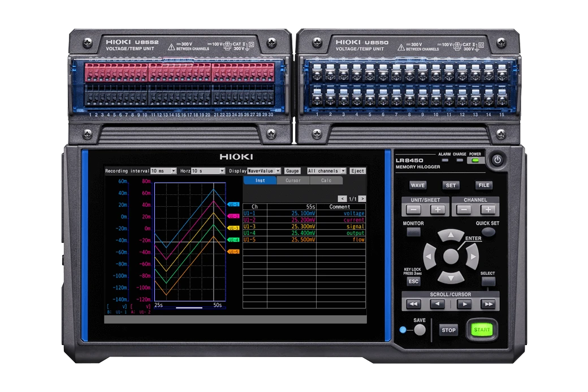Click the orange U1-5 waveform marker

(234, 252)
